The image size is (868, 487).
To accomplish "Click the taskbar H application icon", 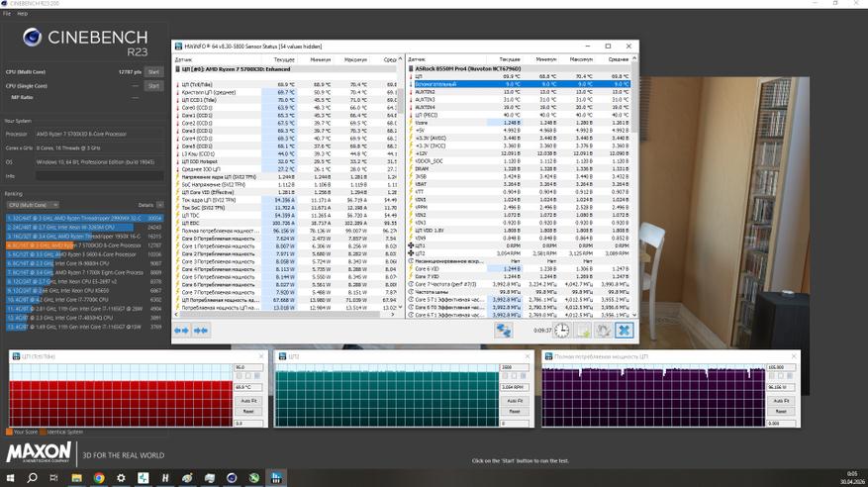I will [x=165, y=477].
